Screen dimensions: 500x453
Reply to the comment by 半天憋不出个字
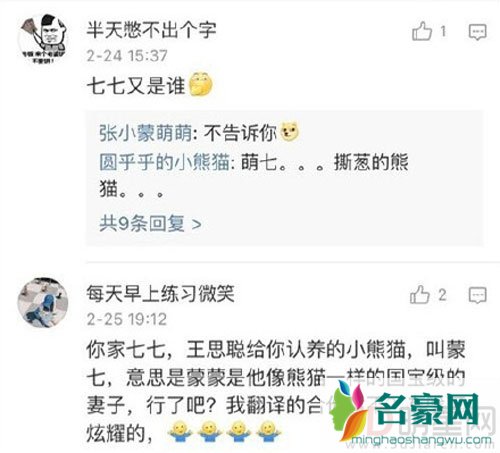[x=477, y=32]
